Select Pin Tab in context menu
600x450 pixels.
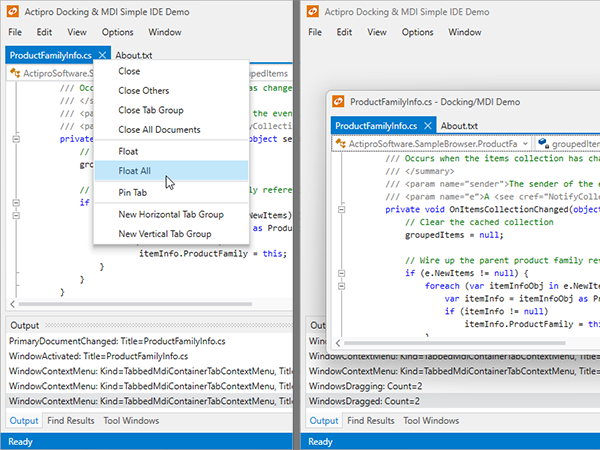[133, 191]
